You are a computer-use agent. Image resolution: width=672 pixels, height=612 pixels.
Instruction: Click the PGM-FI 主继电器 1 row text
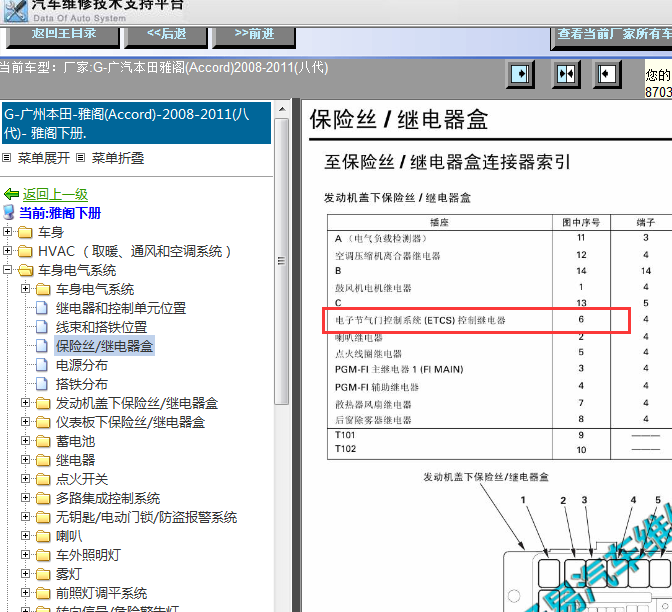(x=399, y=369)
